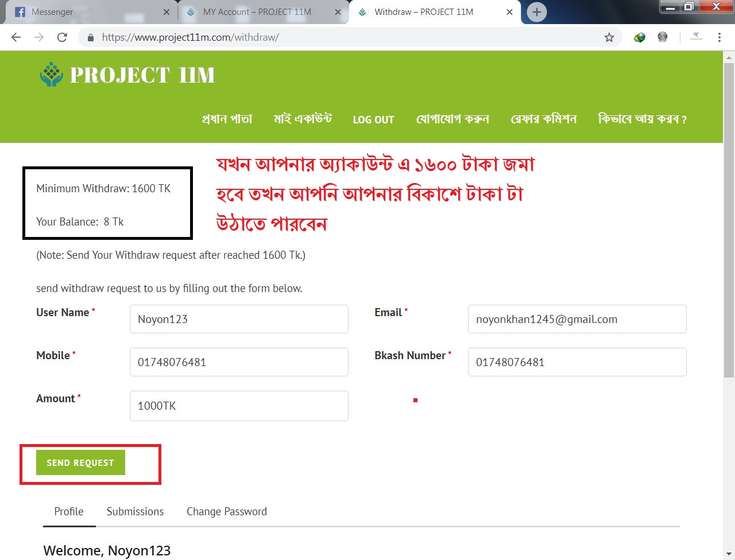735x560 pixels.
Task: Open the Profile tab
Action: [69, 512]
